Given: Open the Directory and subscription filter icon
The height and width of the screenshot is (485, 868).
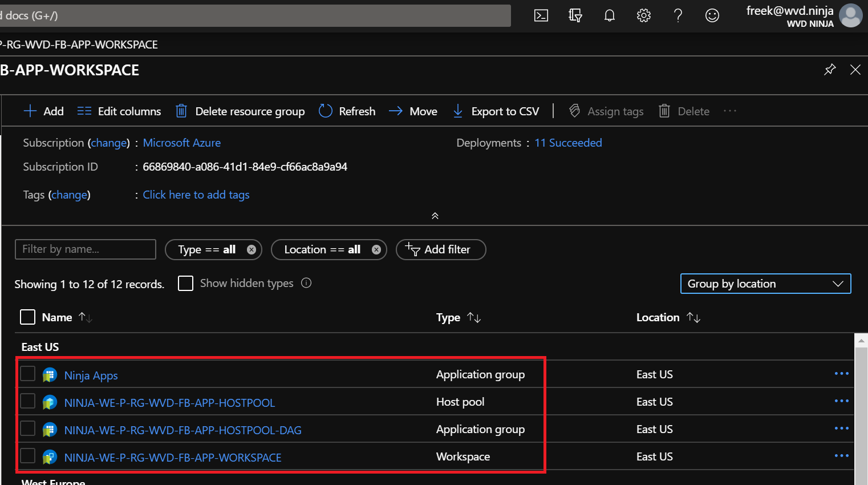Looking at the screenshot, I should coord(575,15).
